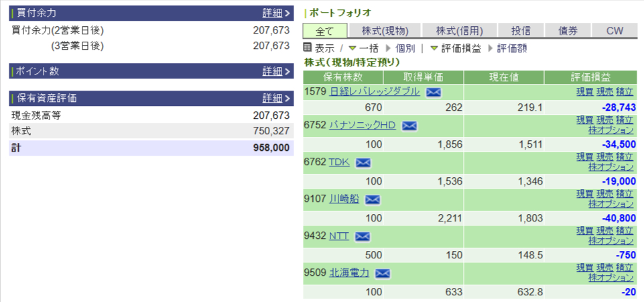Click the total value 958,000
The image size is (644, 302).
click(271, 148)
